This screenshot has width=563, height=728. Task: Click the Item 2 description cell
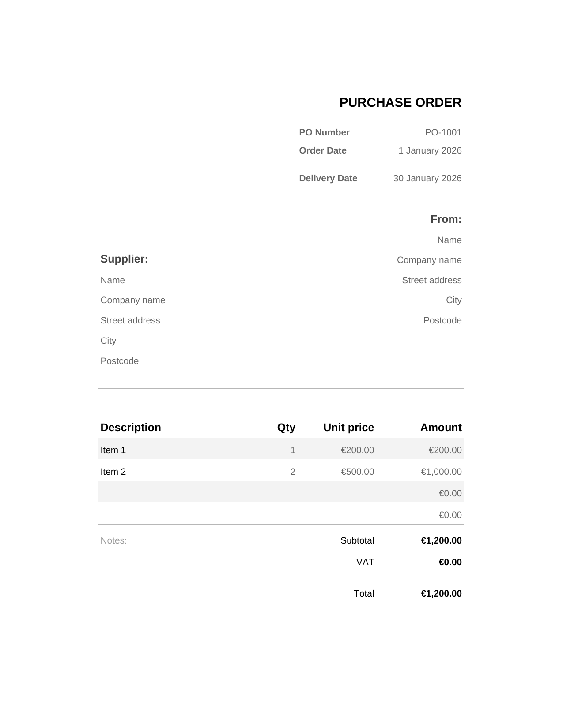click(113, 472)
